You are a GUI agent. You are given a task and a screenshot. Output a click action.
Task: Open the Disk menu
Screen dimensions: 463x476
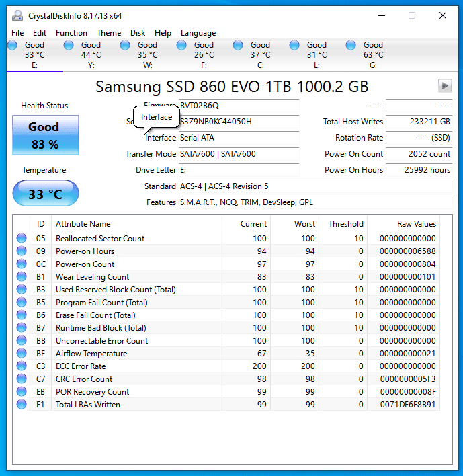click(x=138, y=33)
